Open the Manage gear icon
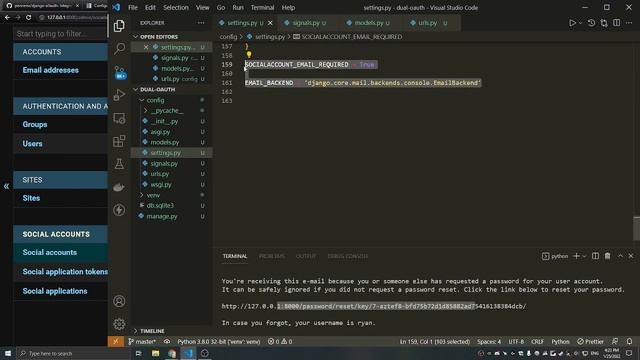Viewport: 640px width, 360px height. click(x=119, y=324)
